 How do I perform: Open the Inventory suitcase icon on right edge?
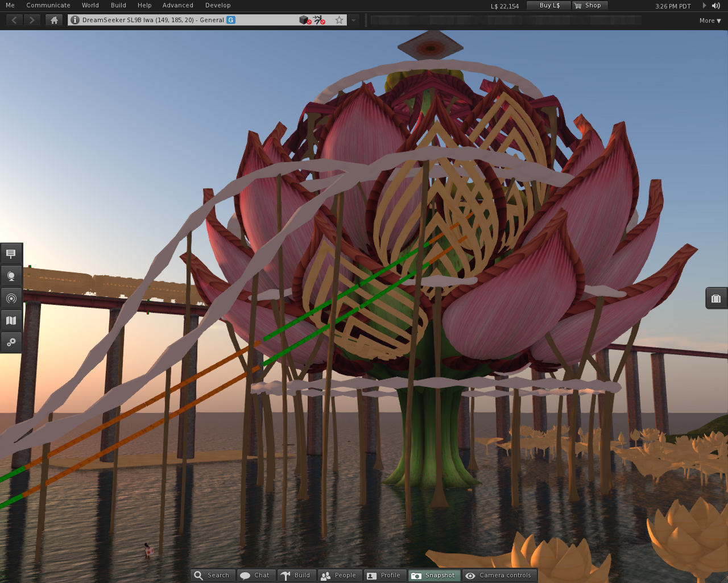click(x=716, y=298)
